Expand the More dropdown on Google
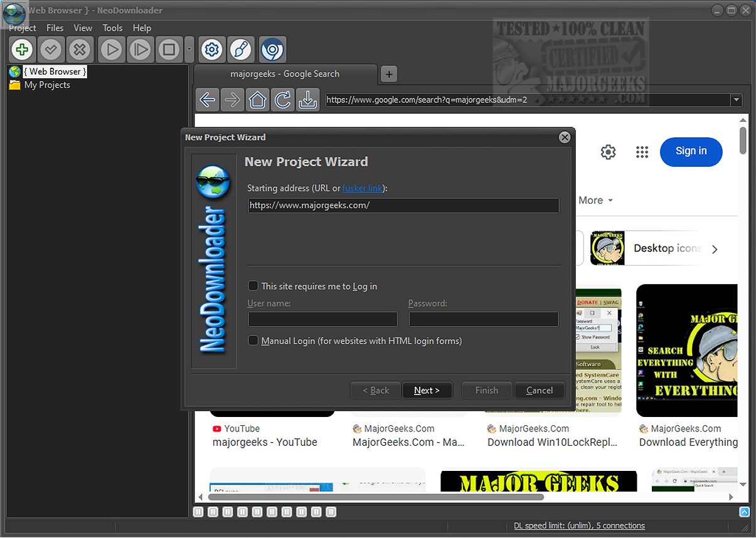The image size is (756, 538). (595, 200)
